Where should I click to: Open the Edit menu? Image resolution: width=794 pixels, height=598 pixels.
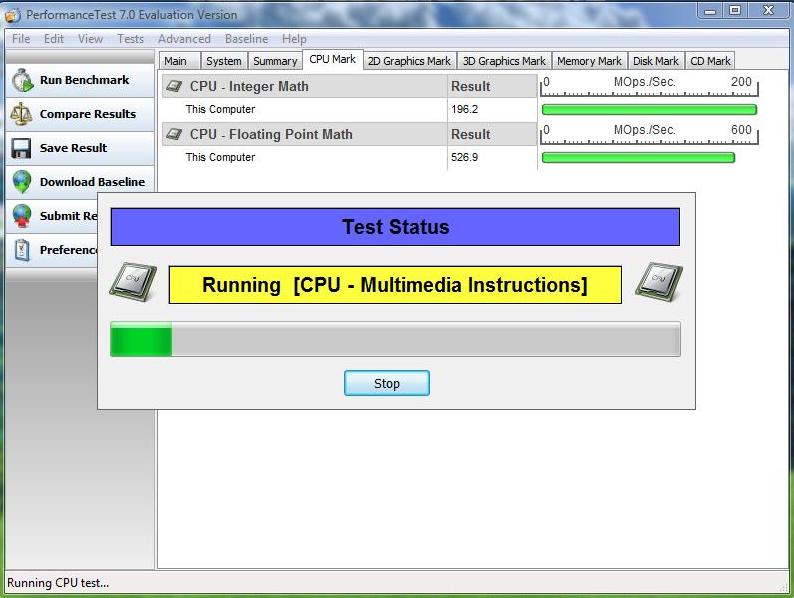[x=54, y=39]
